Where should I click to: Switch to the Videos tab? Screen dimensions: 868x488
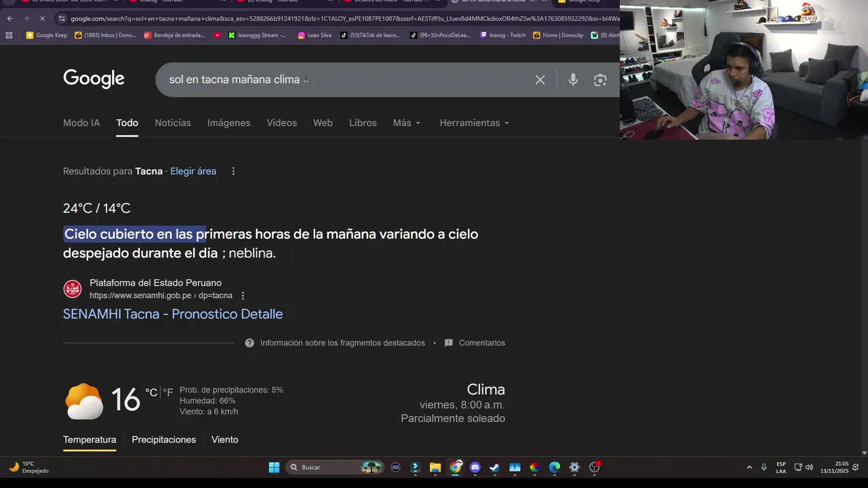281,123
